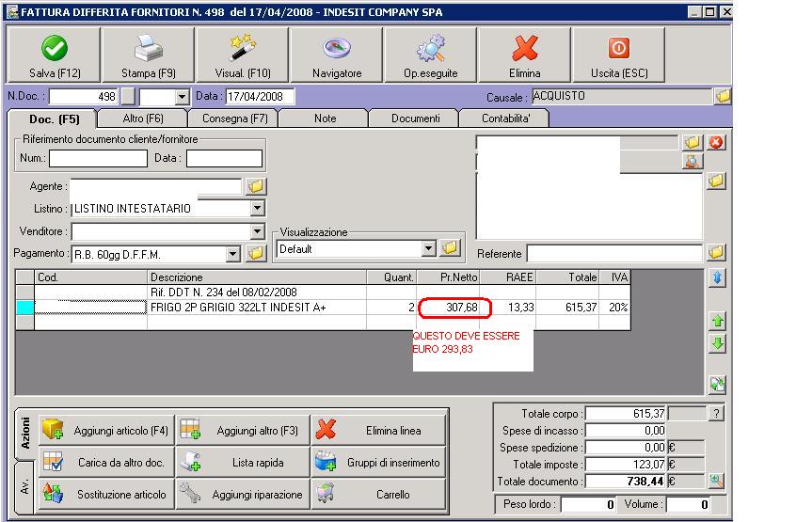Click the Peso lordo field

[x=589, y=504]
